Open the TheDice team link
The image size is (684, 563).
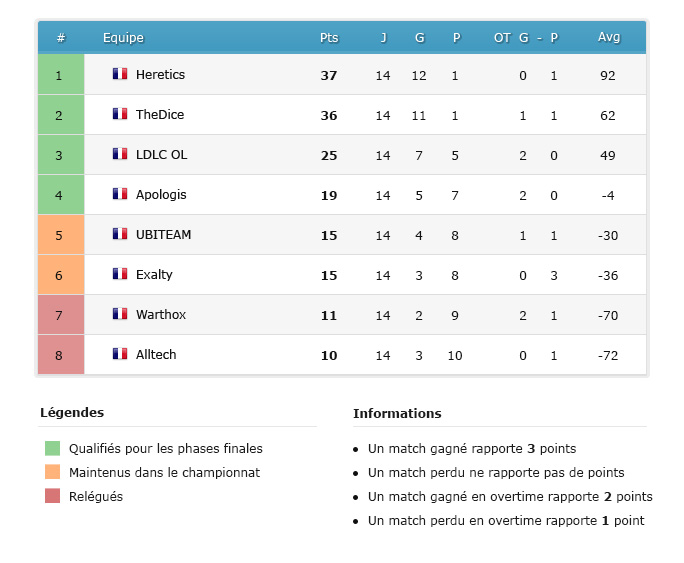click(160, 115)
